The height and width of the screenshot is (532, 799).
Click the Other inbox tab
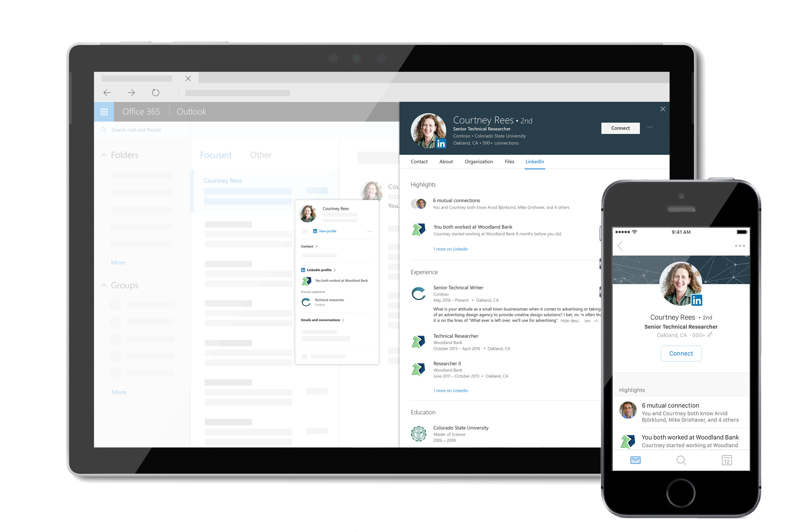pos(260,154)
